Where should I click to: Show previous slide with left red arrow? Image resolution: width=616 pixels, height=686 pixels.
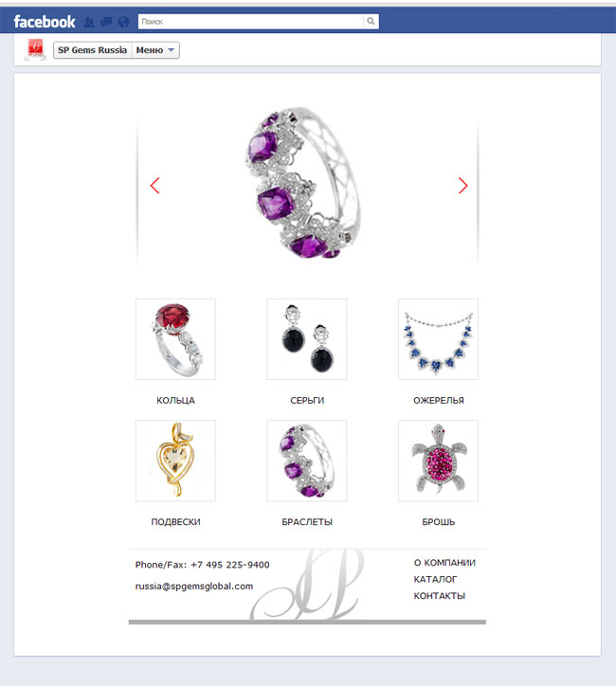pos(154,186)
